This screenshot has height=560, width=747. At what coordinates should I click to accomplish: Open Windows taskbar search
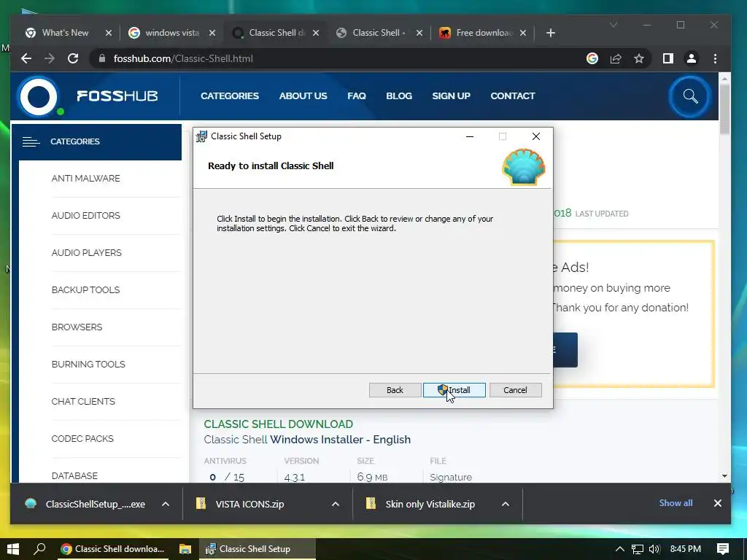39,549
